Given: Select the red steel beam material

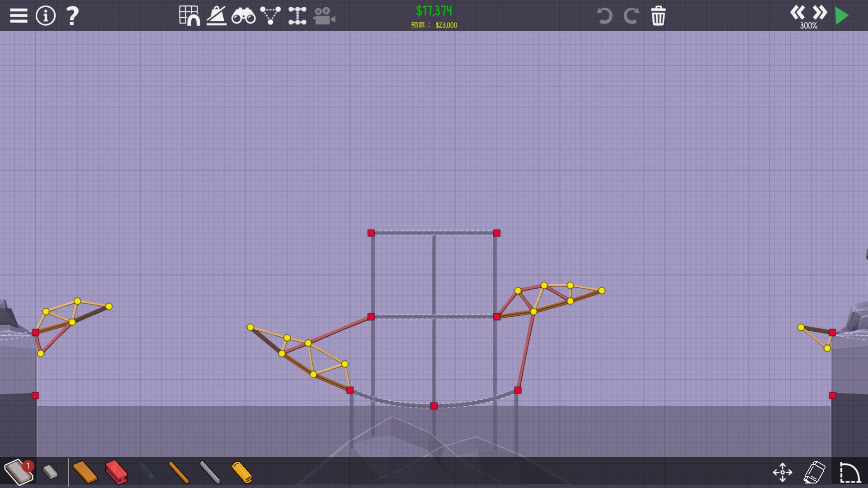Looking at the screenshot, I should coord(117,472).
